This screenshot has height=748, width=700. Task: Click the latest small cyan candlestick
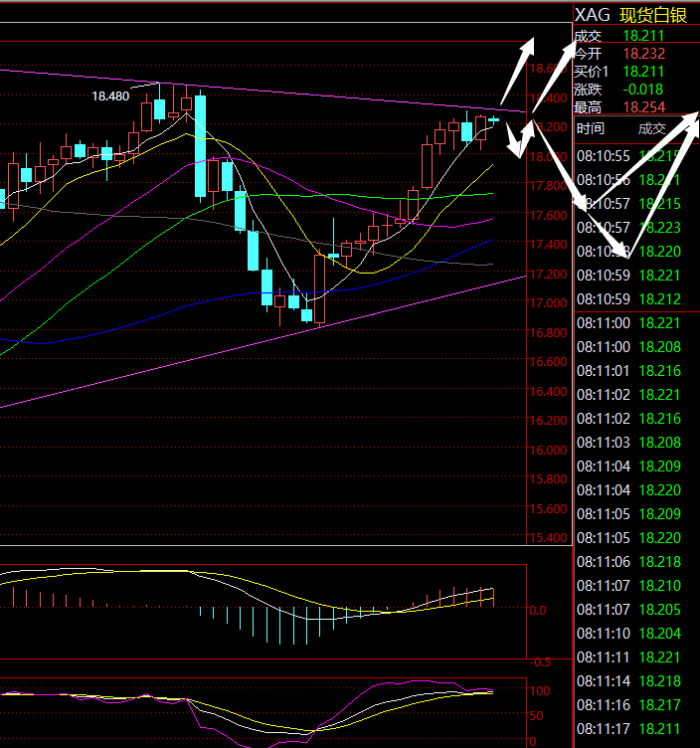(x=493, y=120)
